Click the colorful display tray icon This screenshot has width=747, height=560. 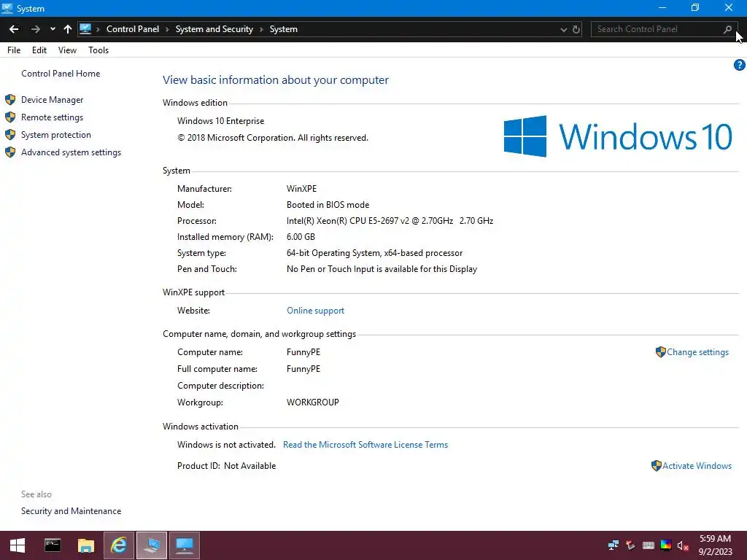pos(666,545)
